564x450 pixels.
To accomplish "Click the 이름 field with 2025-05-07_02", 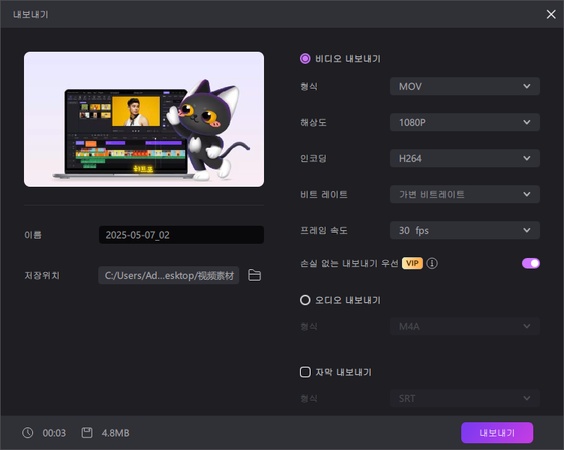I will point(181,235).
